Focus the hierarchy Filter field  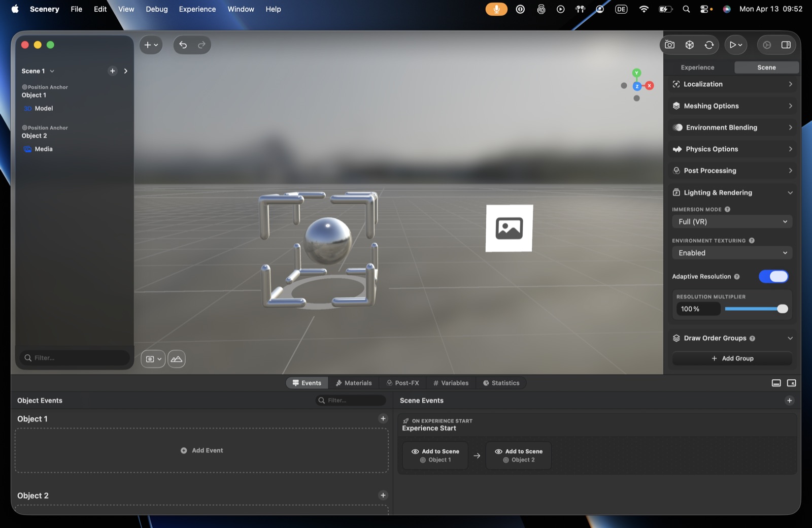[75, 358]
